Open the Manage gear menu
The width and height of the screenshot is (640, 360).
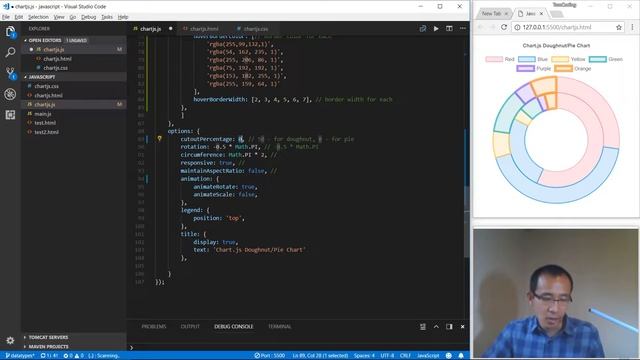[x=10, y=340]
